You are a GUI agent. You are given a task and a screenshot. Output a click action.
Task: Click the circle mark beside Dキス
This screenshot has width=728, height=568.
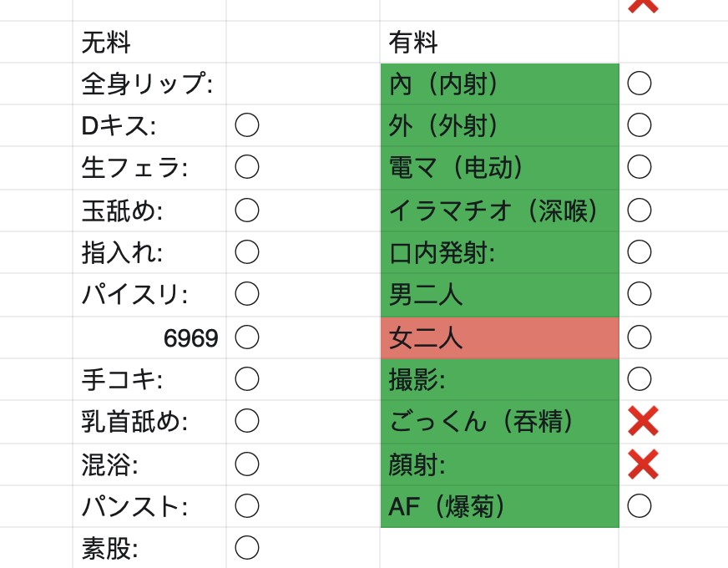247,125
